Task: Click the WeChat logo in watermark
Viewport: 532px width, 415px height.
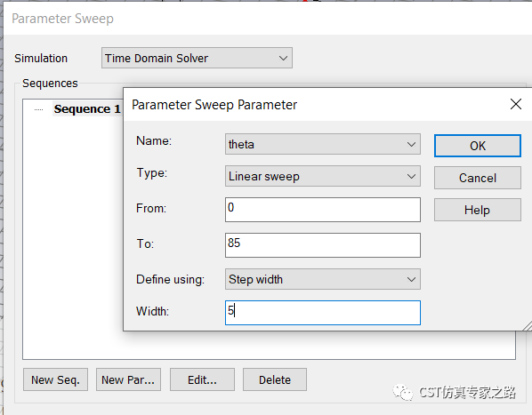Action: 403,392
